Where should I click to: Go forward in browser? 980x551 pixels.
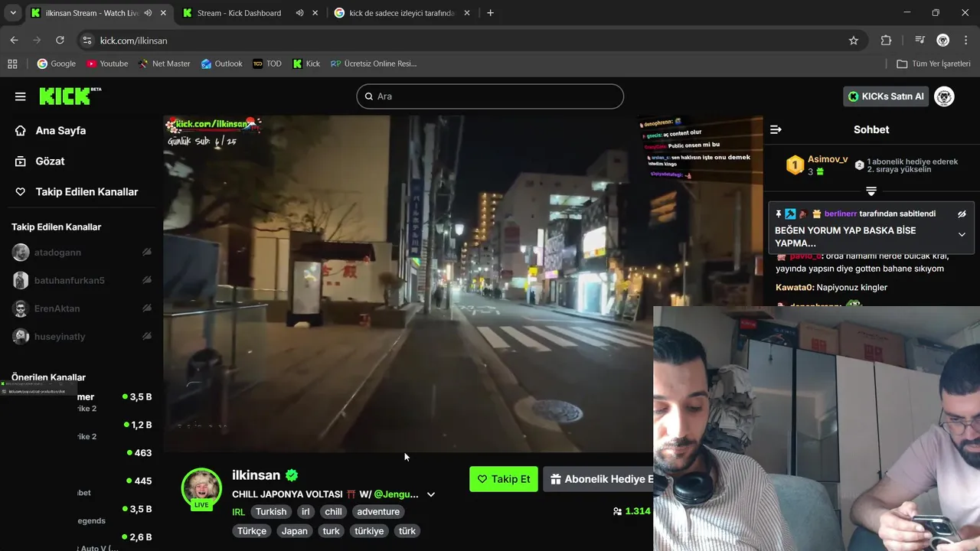tap(37, 41)
